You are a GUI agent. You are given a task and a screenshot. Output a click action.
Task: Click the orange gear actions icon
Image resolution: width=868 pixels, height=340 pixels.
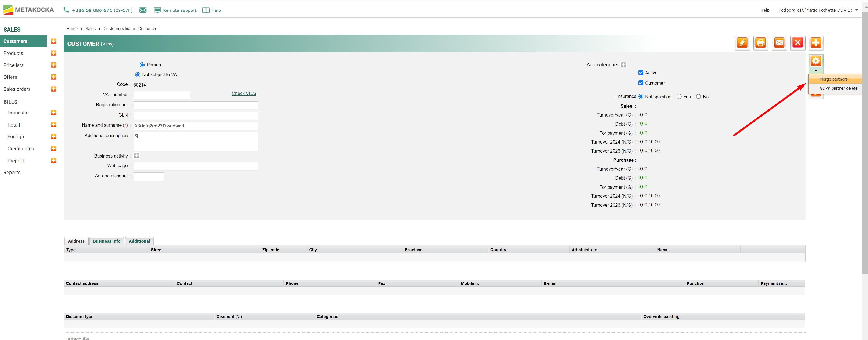click(x=816, y=61)
